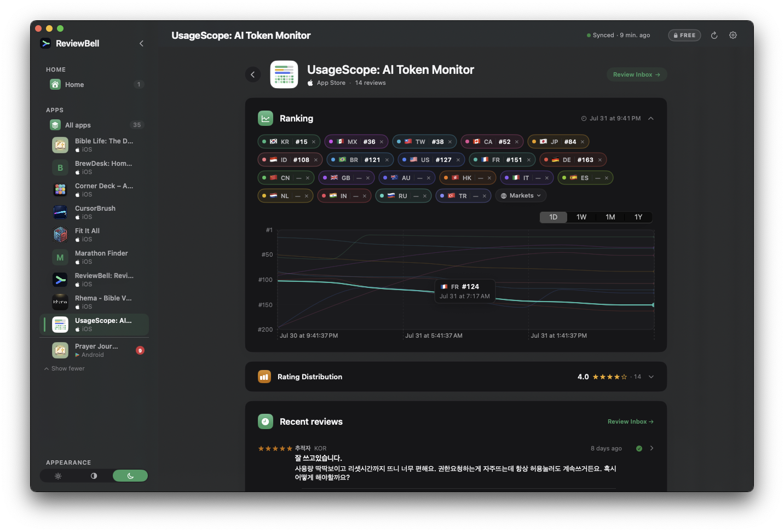Click the UsageScope app icon in header
The width and height of the screenshot is (784, 532).
pos(284,74)
